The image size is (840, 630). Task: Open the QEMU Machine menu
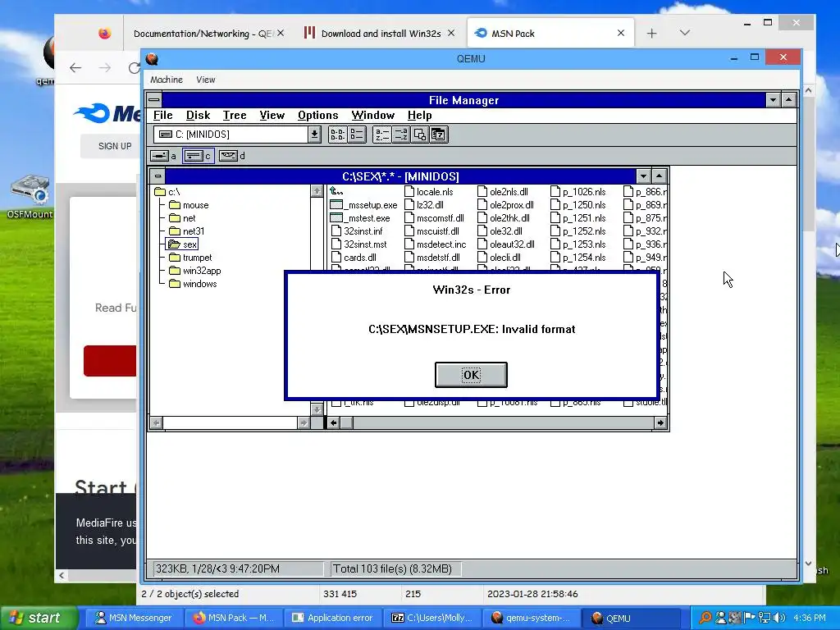coord(166,80)
